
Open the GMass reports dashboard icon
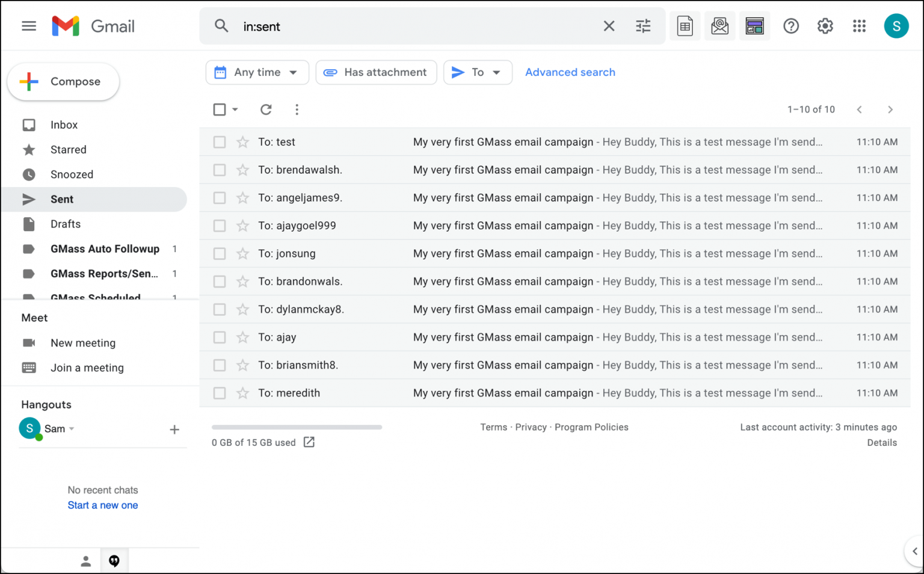pyautogui.click(x=755, y=26)
